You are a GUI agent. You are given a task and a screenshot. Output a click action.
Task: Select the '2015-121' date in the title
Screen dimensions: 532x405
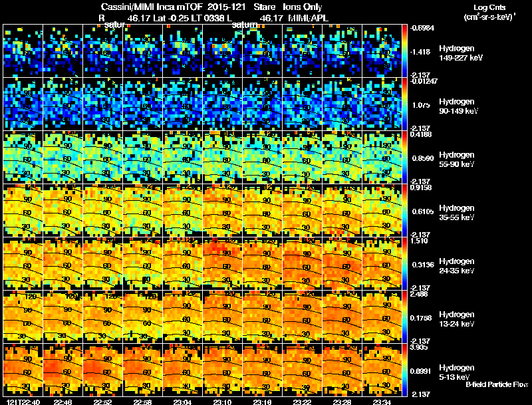point(226,7)
